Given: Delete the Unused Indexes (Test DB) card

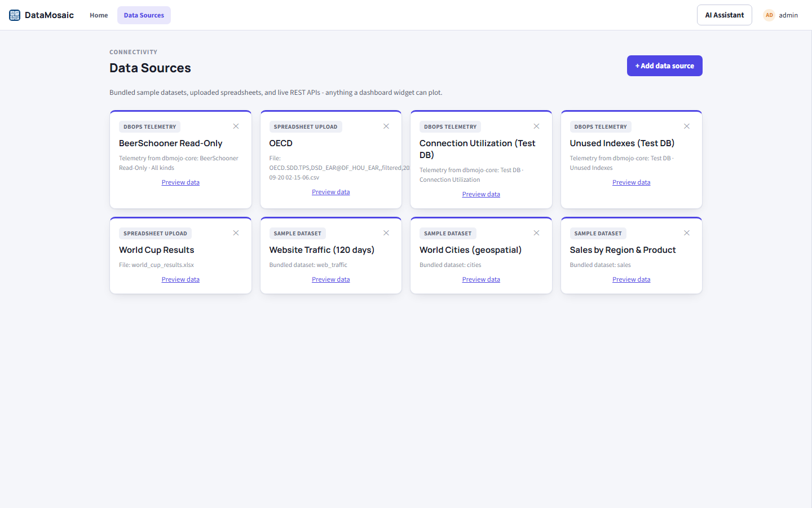Looking at the screenshot, I should [x=687, y=126].
